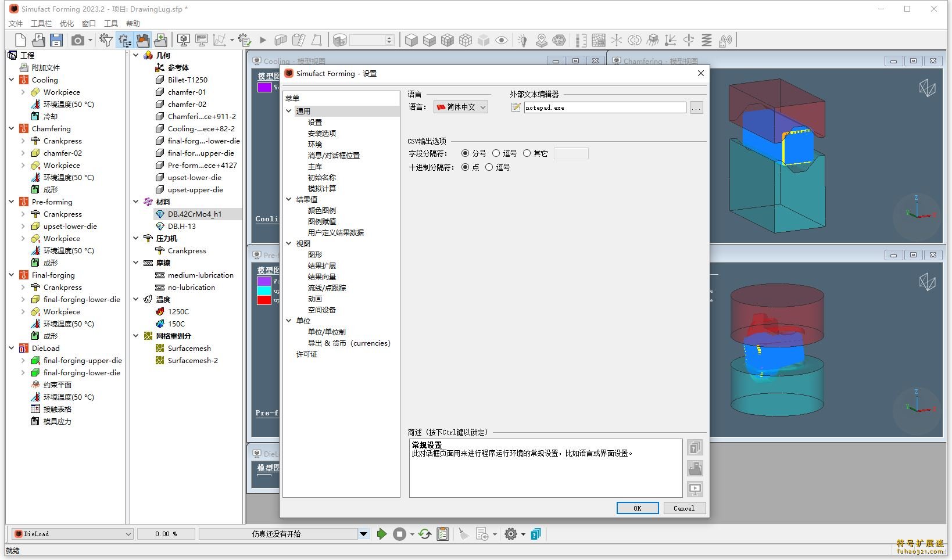Image resolution: width=952 pixels, height=560 pixels.
Task: Select Surfacemesh-2 remeshing item
Action: (x=193, y=360)
